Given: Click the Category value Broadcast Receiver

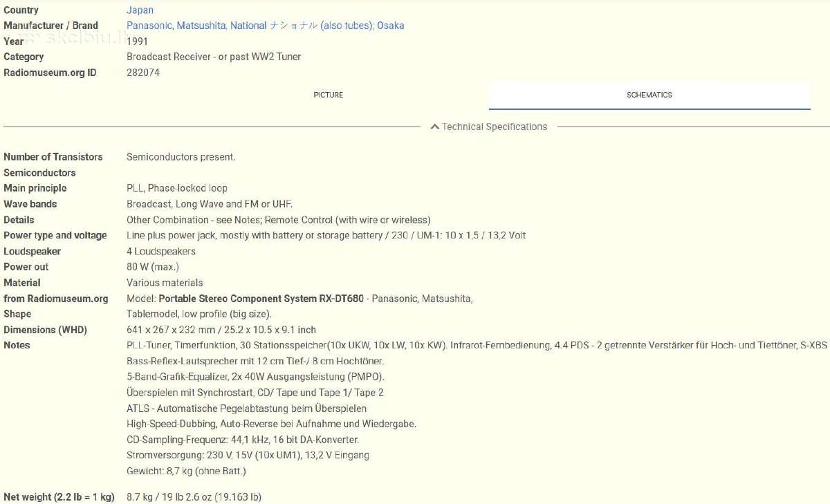Looking at the screenshot, I should [x=214, y=57].
